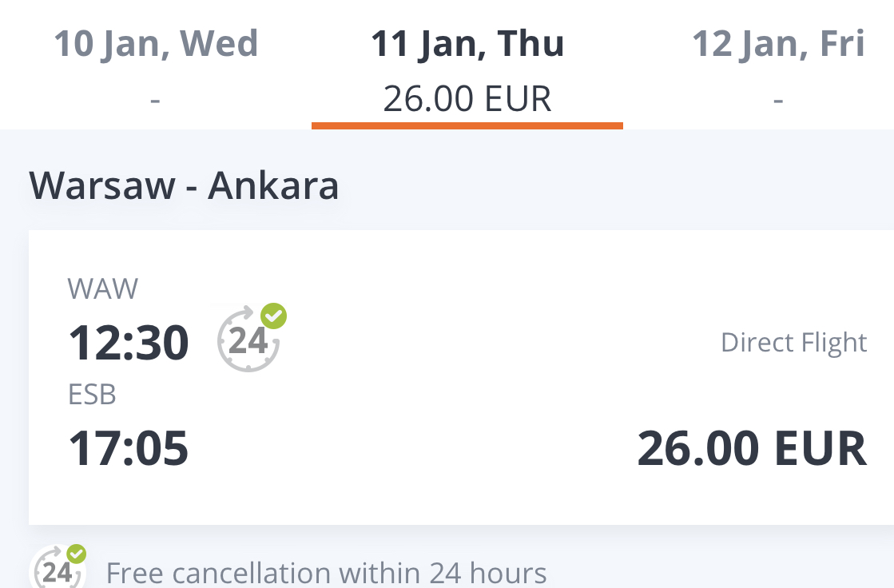This screenshot has height=588, width=894.
Task: Click the Direct Flight label
Action: [x=793, y=342]
